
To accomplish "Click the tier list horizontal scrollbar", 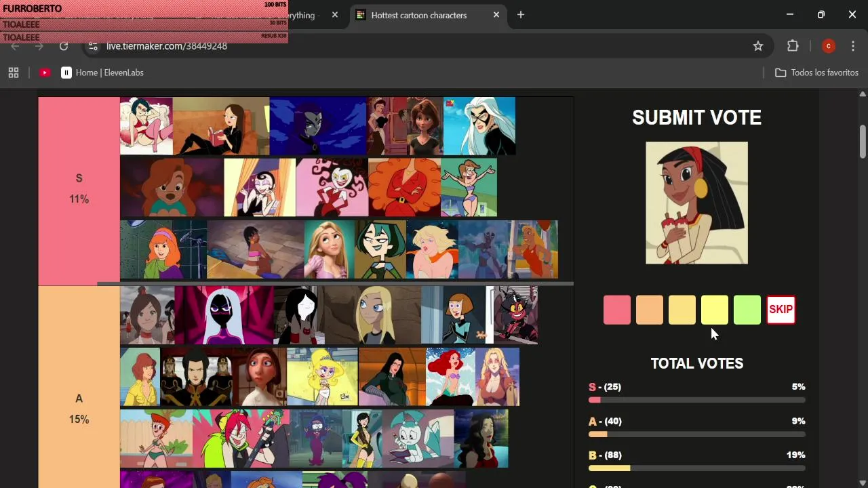I will point(336,283).
